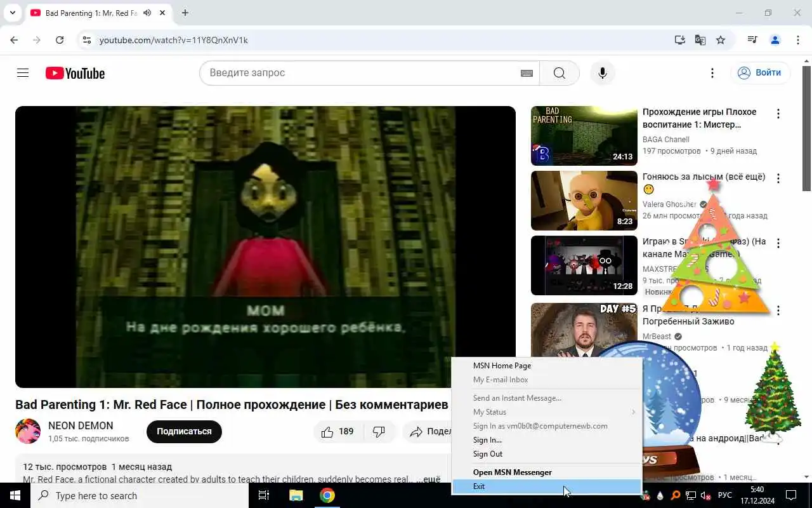Translate this page icon
This screenshot has width=812, height=508.
(700, 40)
